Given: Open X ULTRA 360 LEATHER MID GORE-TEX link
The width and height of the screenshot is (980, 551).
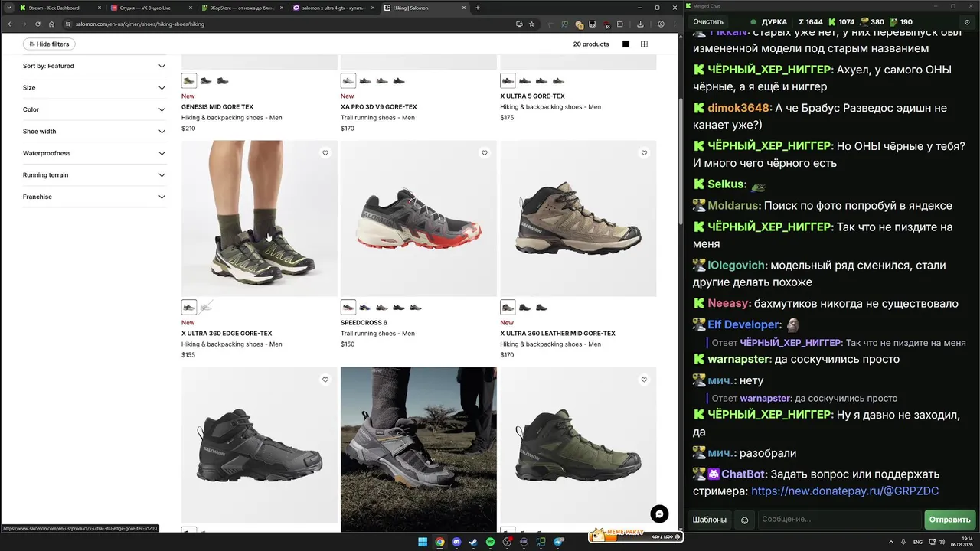Looking at the screenshot, I should (x=557, y=334).
